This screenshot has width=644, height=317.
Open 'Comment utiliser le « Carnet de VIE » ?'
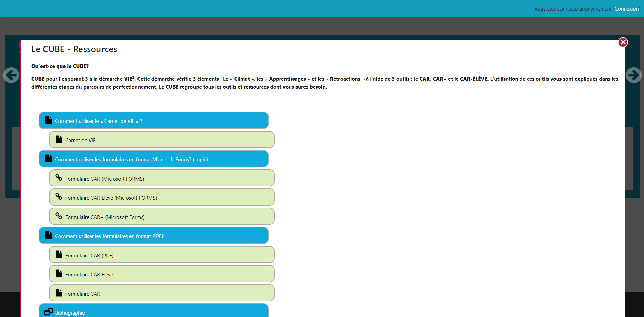[153, 120]
